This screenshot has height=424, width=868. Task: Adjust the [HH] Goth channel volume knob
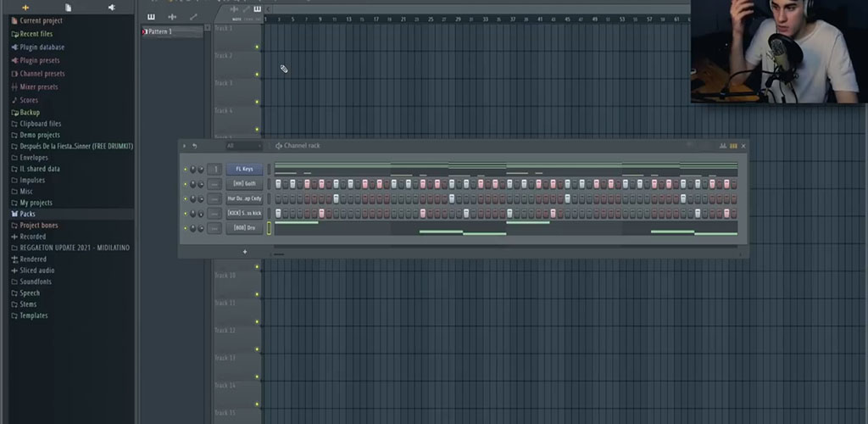tap(201, 184)
